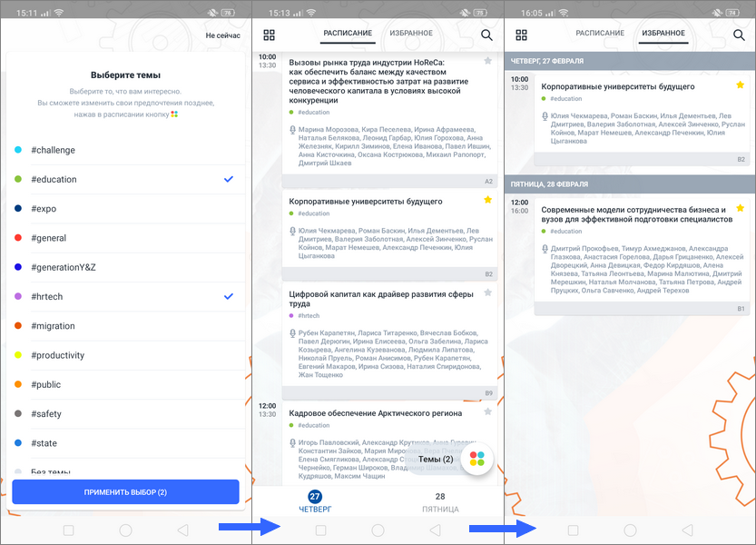Tap yellow dot next to #productivity
Viewport: 756px width, 545px height.
click(18, 355)
